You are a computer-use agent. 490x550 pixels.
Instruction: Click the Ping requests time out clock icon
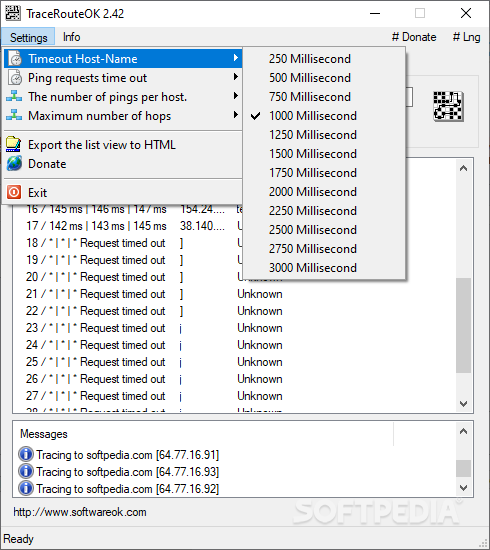(15, 78)
